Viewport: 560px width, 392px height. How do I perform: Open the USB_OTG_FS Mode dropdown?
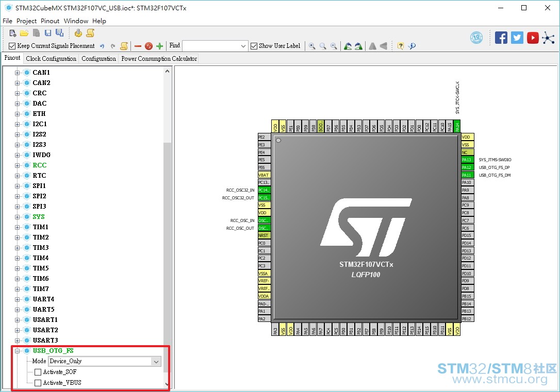coord(156,361)
